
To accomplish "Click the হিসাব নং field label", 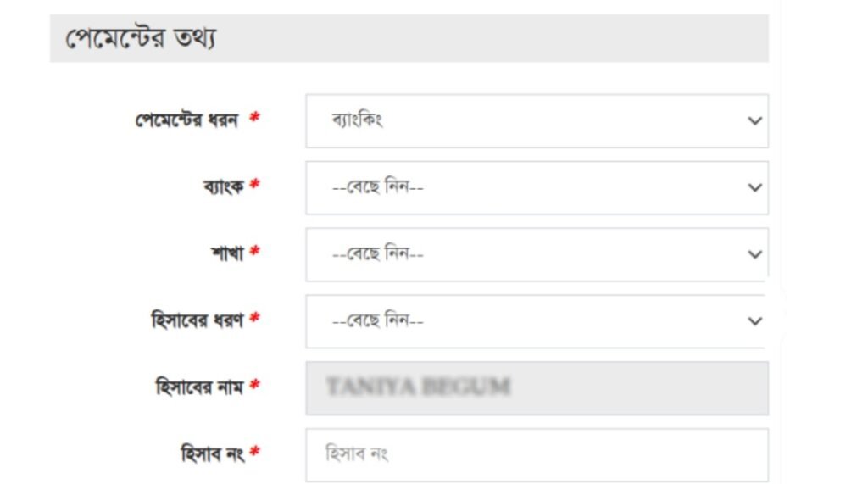I will (212, 454).
